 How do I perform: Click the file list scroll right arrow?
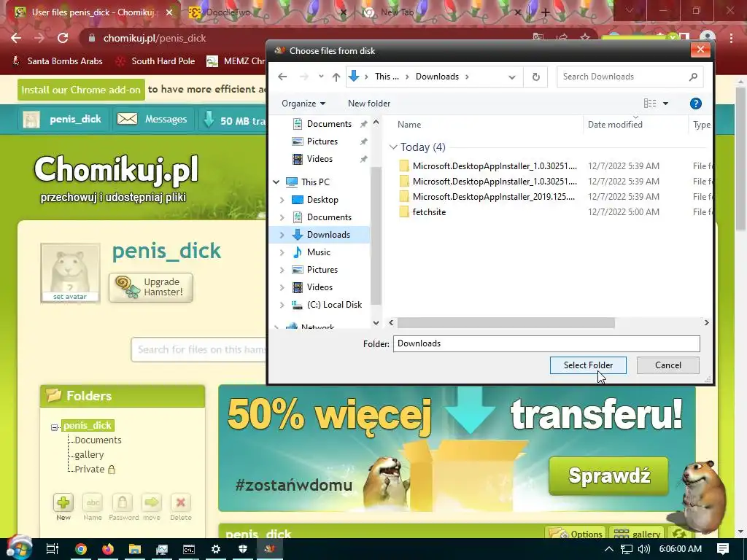coord(706,323)
